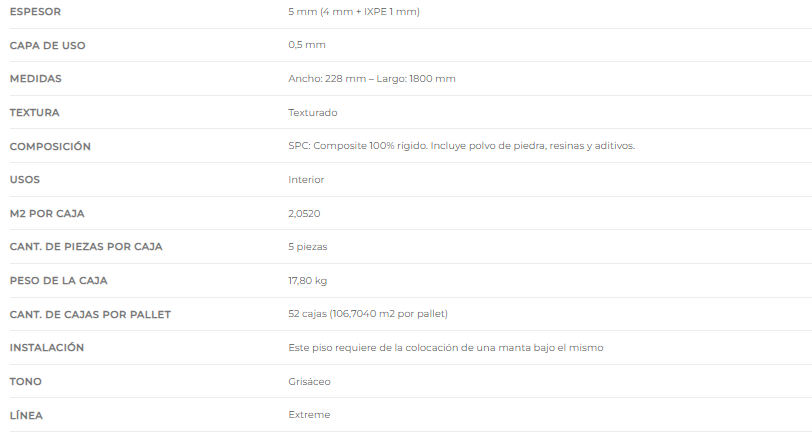
Task: Click the Ancho 228 mm dimensions value
Action: (372, 79)
